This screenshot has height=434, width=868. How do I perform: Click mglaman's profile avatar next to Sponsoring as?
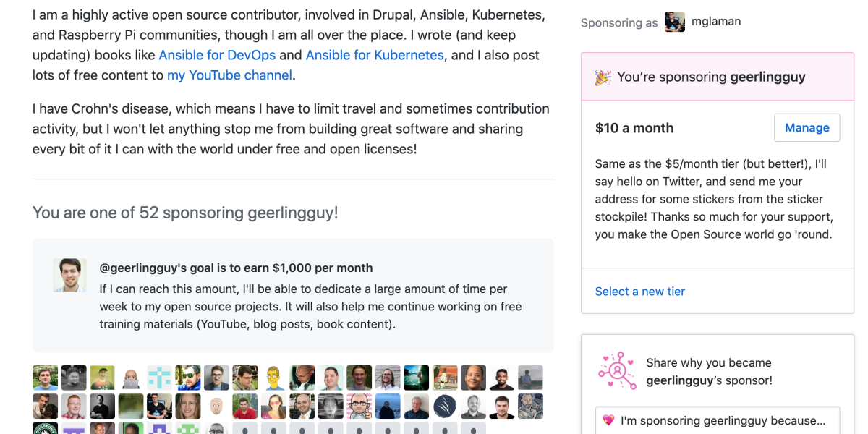(674, 22)
